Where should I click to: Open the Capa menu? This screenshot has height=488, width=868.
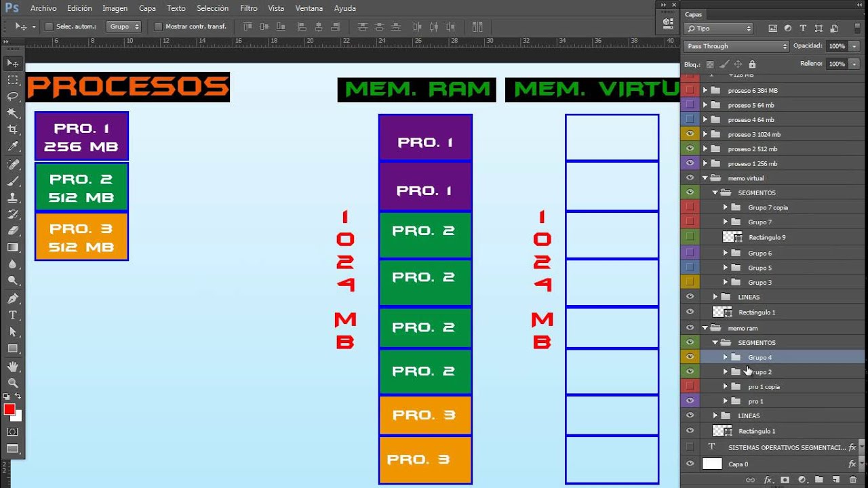(147, 8)
